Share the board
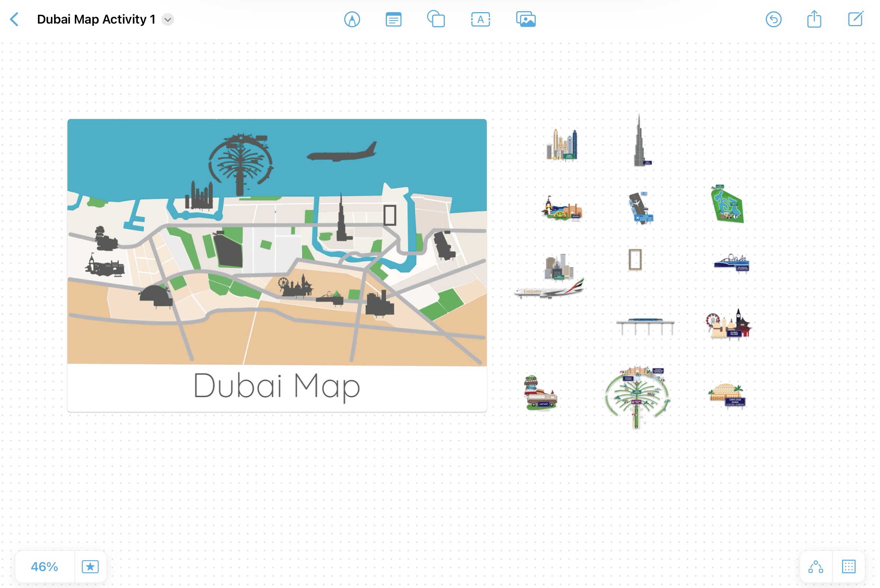The width and height of the screenshot is (880, 588). (814, 20)
